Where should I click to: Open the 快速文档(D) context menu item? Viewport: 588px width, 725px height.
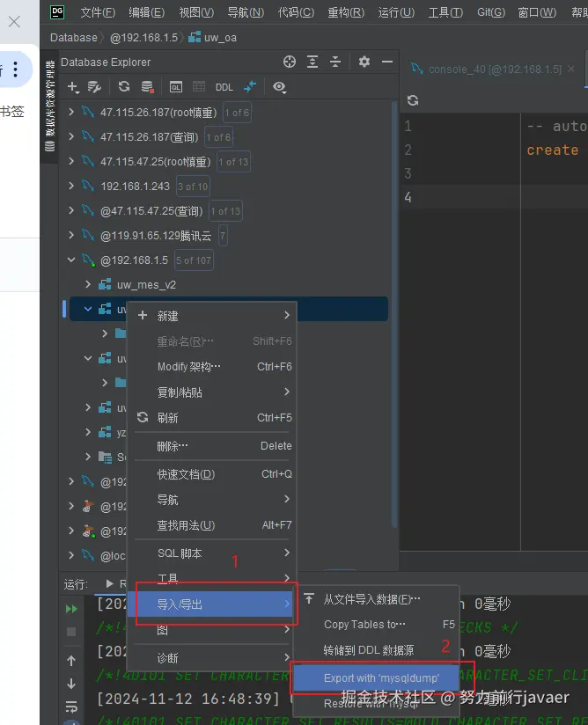[214, 474]
